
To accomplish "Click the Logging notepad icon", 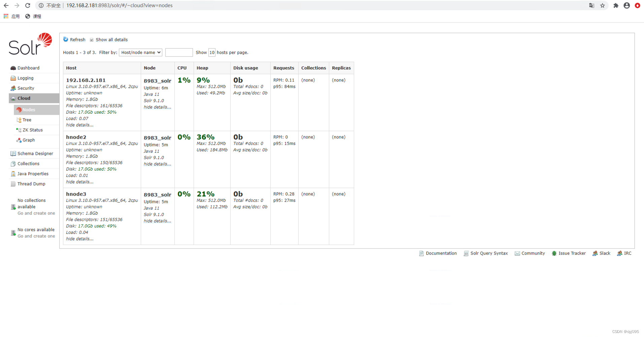I will [x=13, y=78].
